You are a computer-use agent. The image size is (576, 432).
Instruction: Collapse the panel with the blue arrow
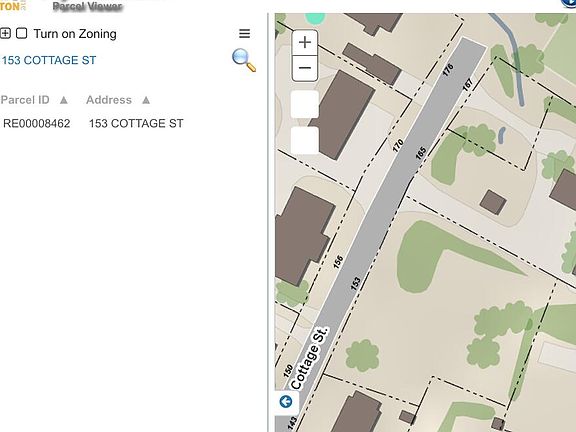(x=286, y=402)
